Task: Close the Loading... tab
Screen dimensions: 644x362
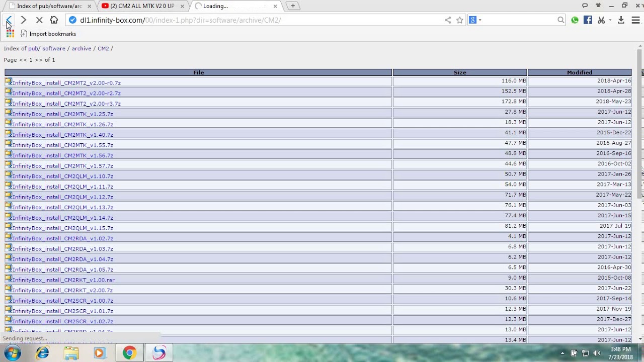Action: click(x=275, y=6)
